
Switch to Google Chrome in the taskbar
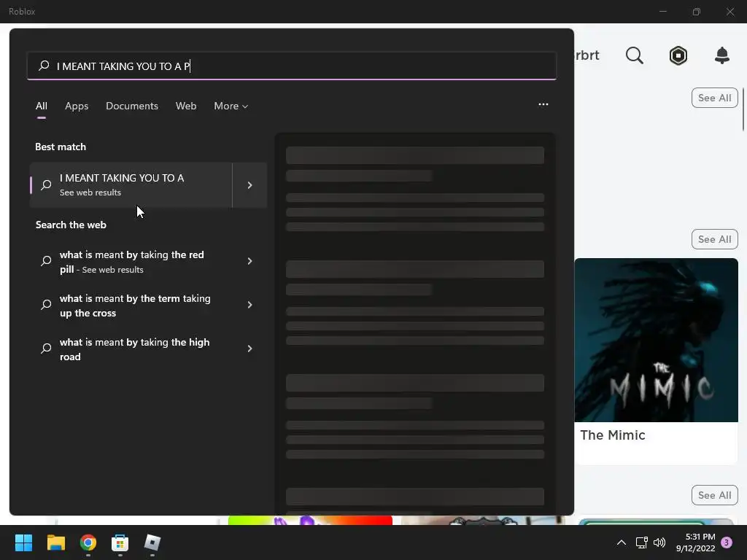88,542
